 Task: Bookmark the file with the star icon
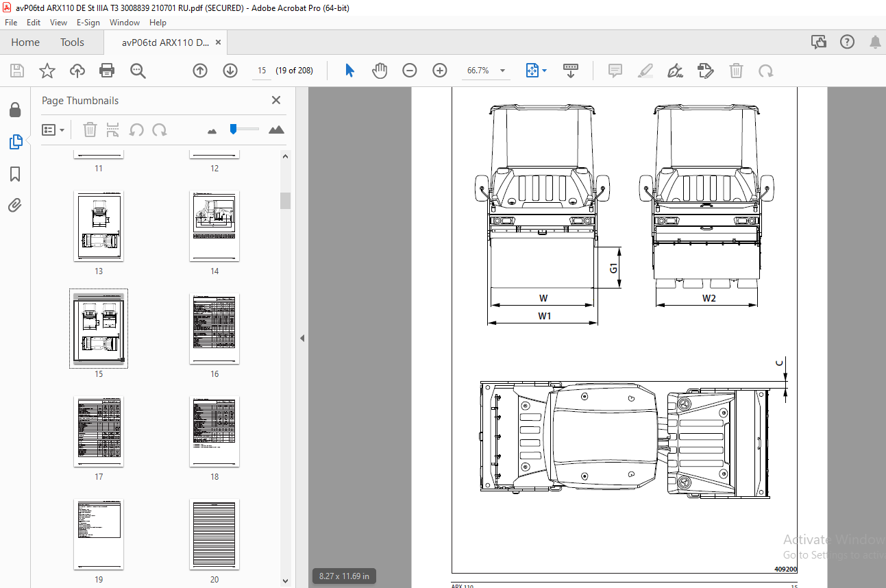tap(47, 71)
